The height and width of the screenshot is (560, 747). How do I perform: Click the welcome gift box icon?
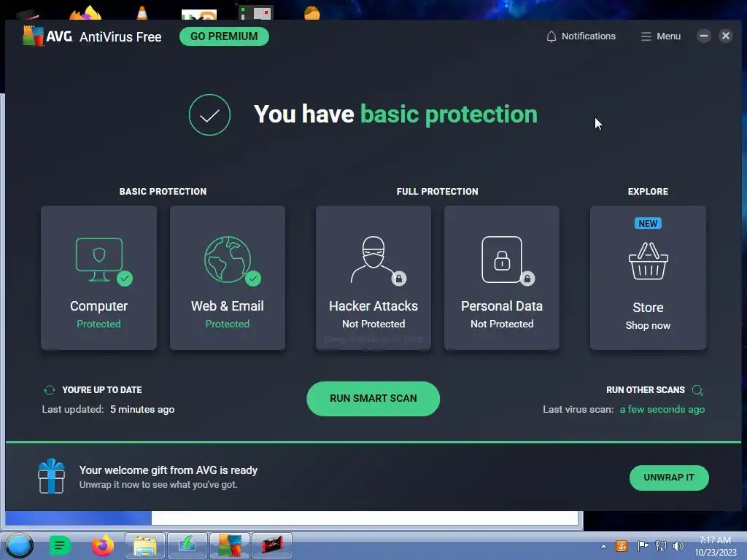tap(52, 476)
